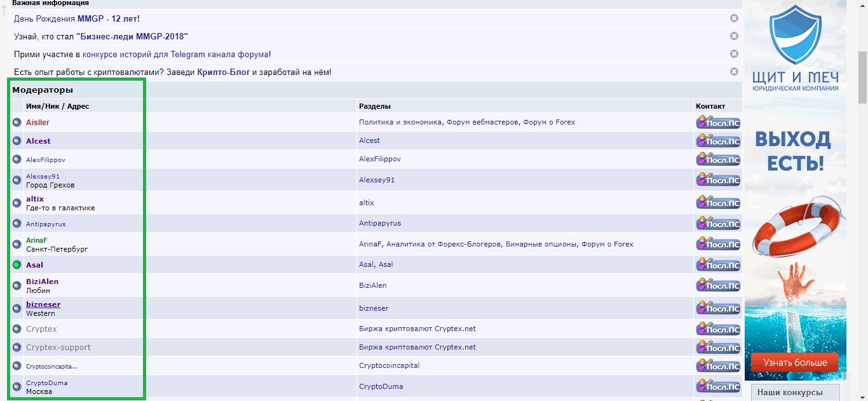Click the PM button in Aisller's row
The height and width of the screenshot is (401, 868).
(x=718, y=123)
